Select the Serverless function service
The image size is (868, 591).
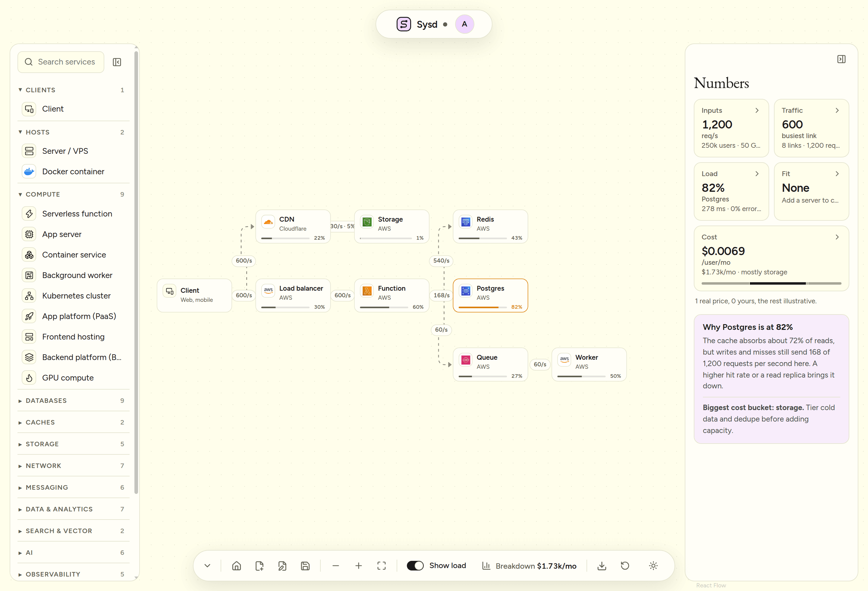point(74,214)
